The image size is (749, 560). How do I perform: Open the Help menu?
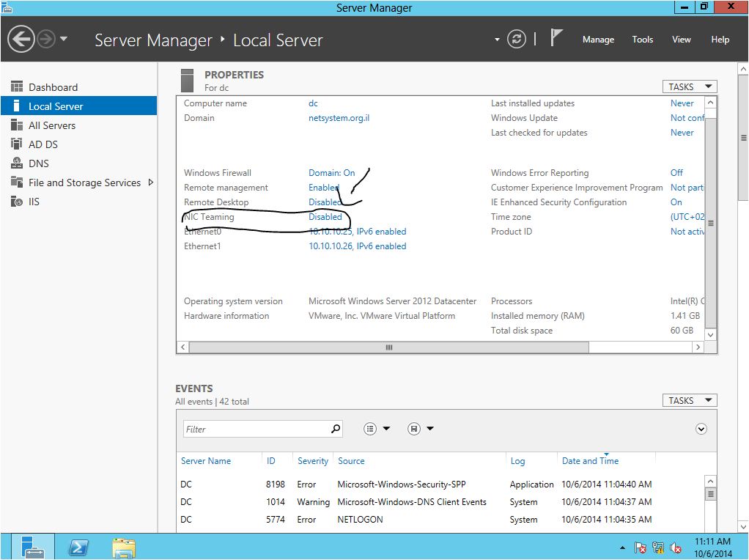click(720, 40)
